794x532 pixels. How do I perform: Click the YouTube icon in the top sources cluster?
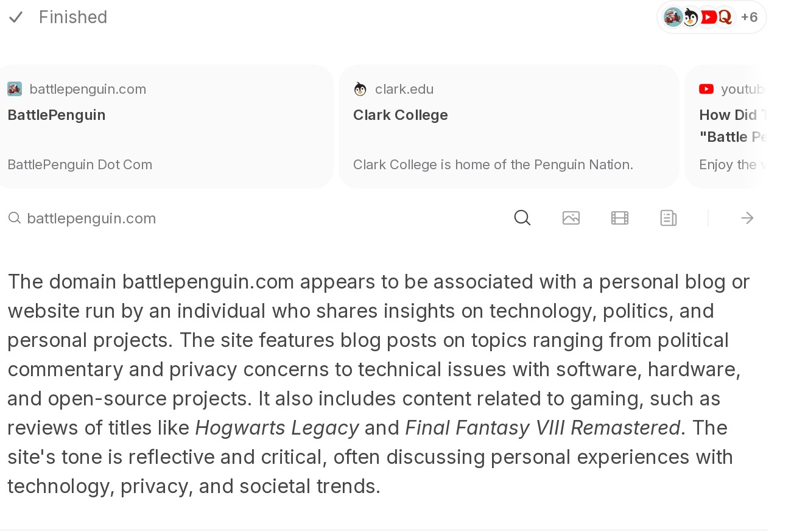point(708,17)
